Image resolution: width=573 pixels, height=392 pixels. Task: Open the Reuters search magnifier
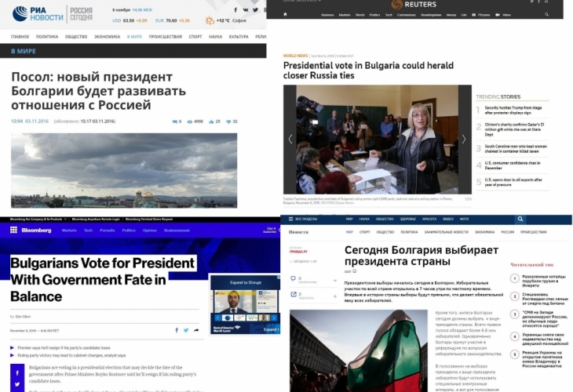[x=546, y=15]
